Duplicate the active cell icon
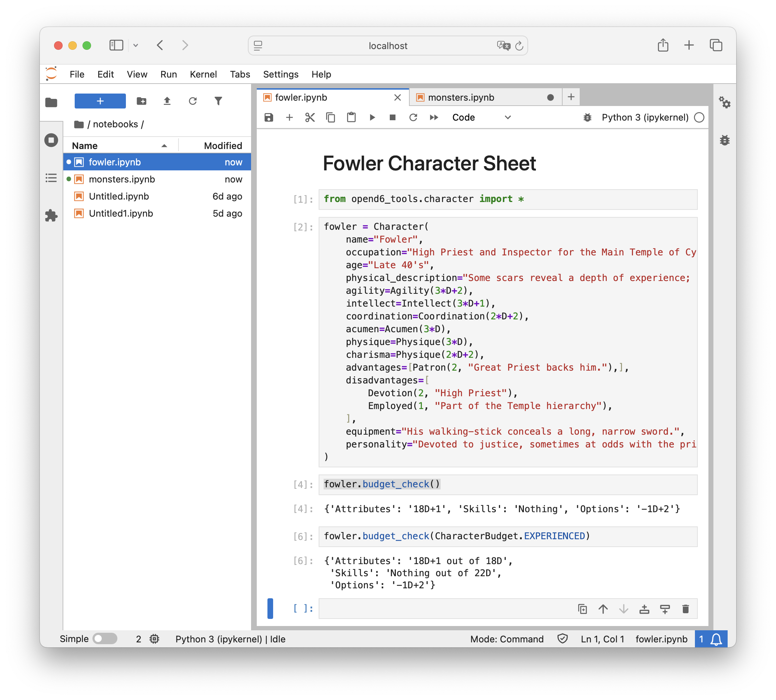Viewport: 776px width, 700px height. (582, 609)
